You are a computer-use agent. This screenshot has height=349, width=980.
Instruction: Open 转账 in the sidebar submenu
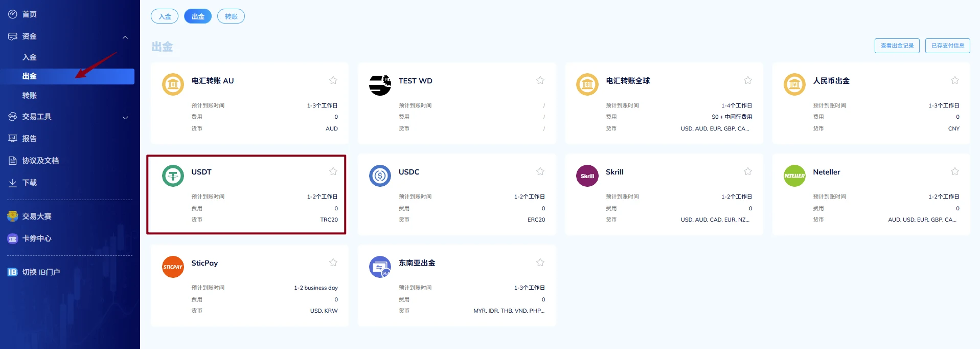click(x=30, y=96)
